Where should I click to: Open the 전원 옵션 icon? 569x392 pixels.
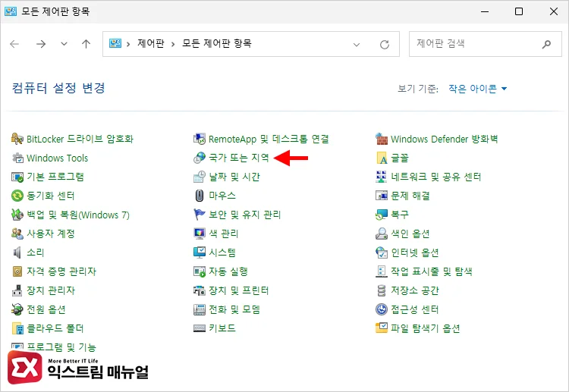[x=17, y=309]
